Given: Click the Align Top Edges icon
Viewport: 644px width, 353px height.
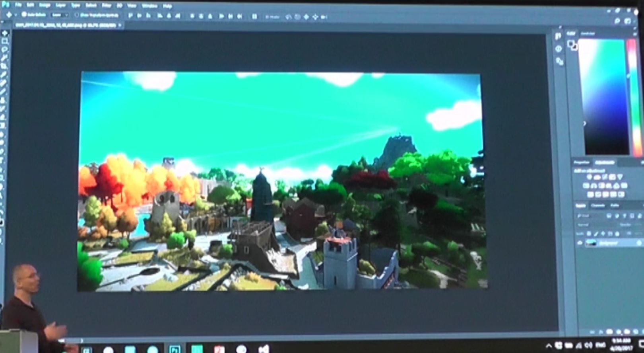Looking at the screenshot, I should coord(130,16).
